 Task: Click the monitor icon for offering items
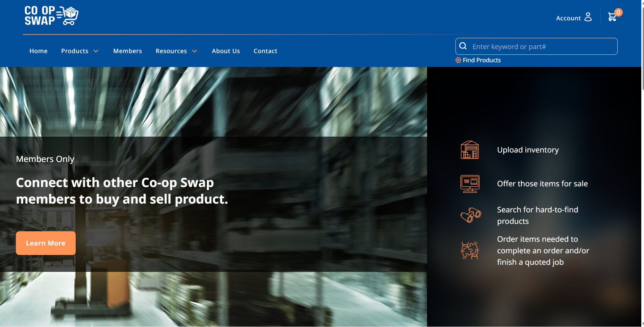point(470,184)
